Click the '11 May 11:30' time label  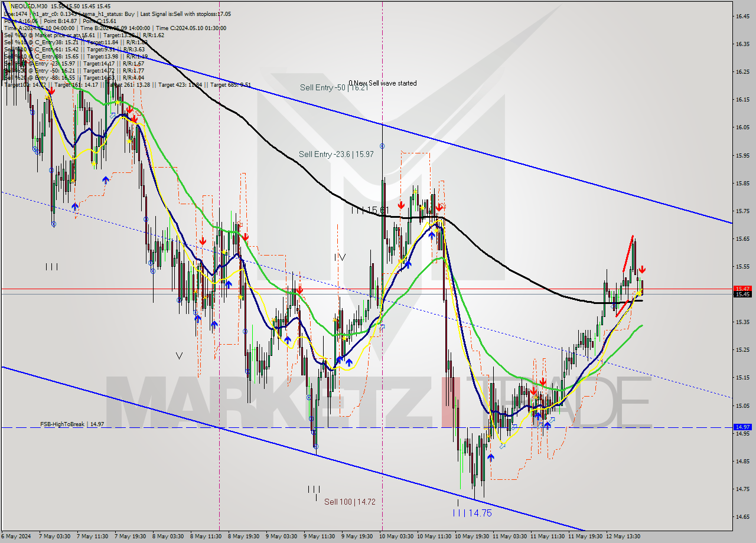click(547, 537)
